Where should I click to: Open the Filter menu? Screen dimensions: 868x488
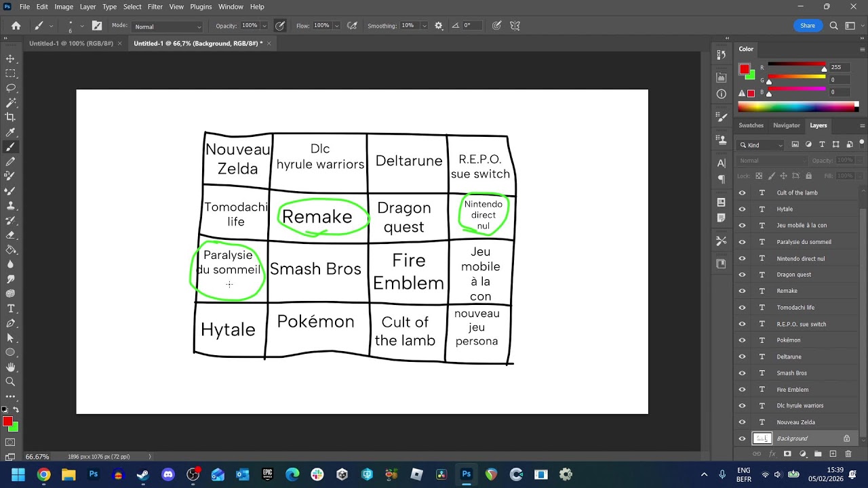[x=155, y=7]
